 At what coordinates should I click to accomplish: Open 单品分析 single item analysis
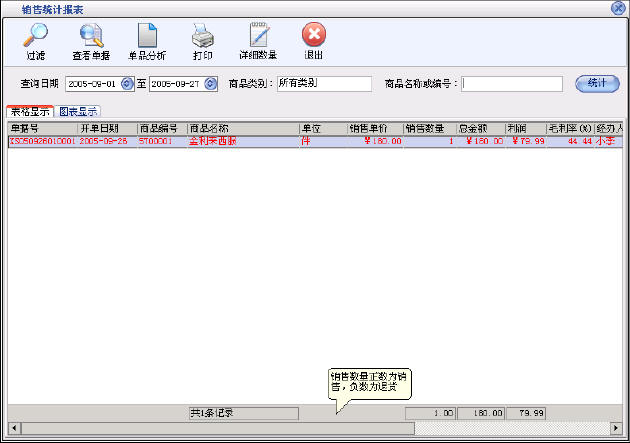pyautogui.click(x=148, y=41)
